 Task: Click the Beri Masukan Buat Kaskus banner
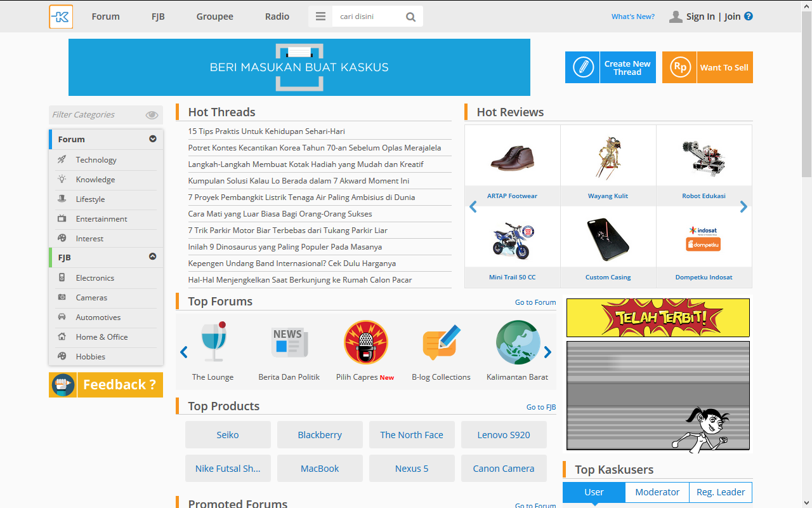299,67
